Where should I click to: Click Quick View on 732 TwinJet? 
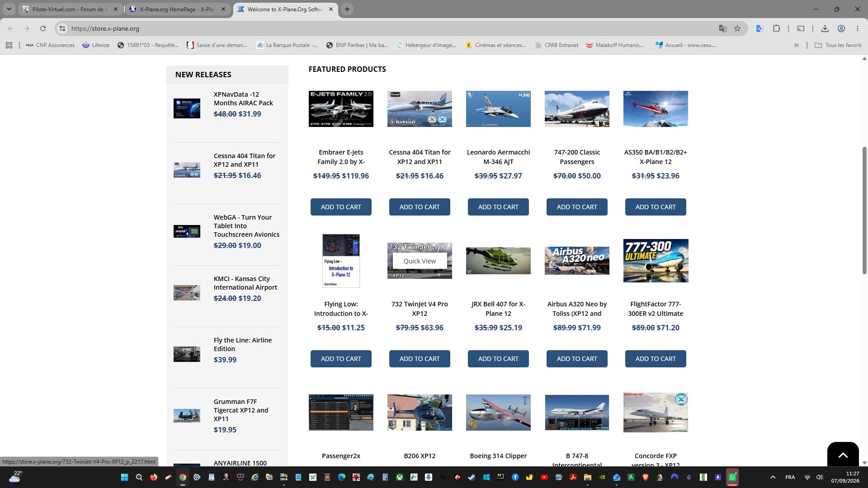click(420, 261)
